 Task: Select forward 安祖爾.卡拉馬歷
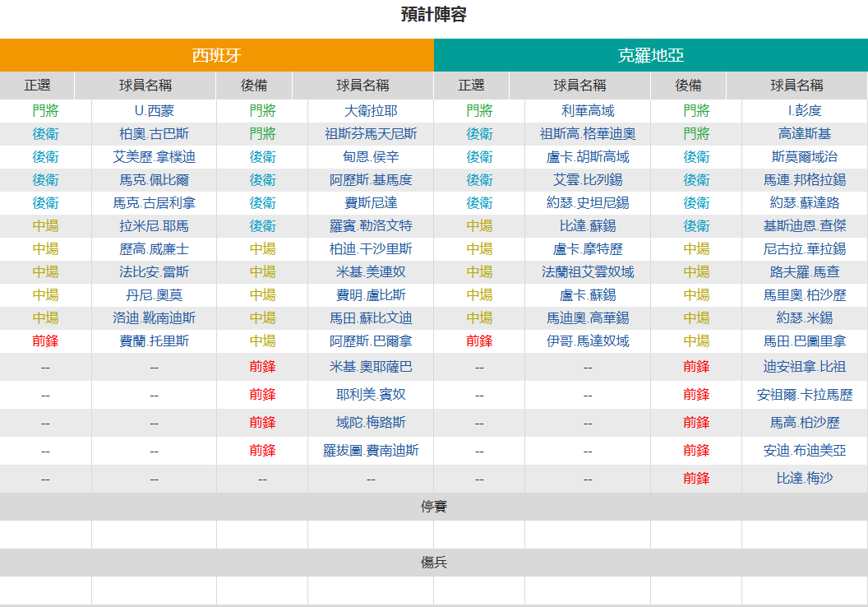click(x=805, y=395)
